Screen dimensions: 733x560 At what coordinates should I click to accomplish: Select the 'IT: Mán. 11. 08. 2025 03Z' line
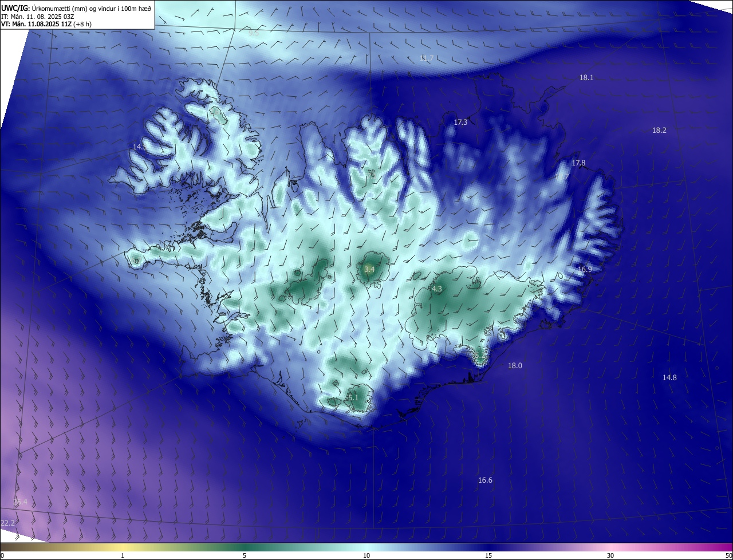pyautogui.click(x=38, y=16)
